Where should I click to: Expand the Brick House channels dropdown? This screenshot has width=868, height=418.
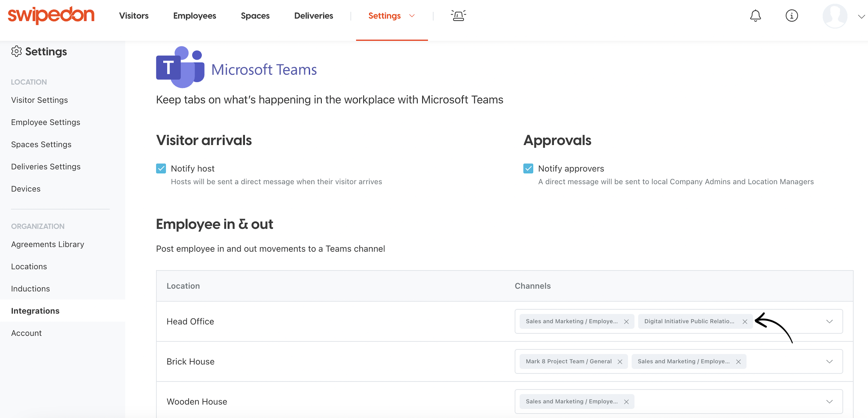[830, 361]
